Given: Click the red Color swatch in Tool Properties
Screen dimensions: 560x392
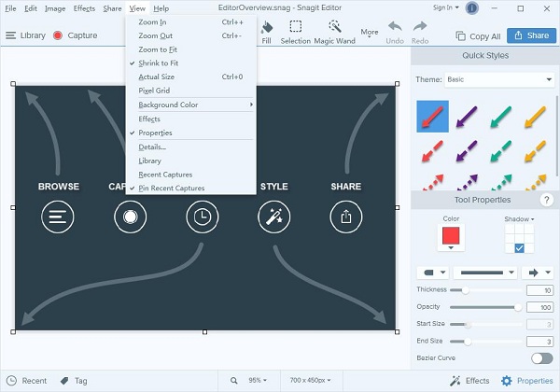Looking at the screenshot, I should (451, 241).
